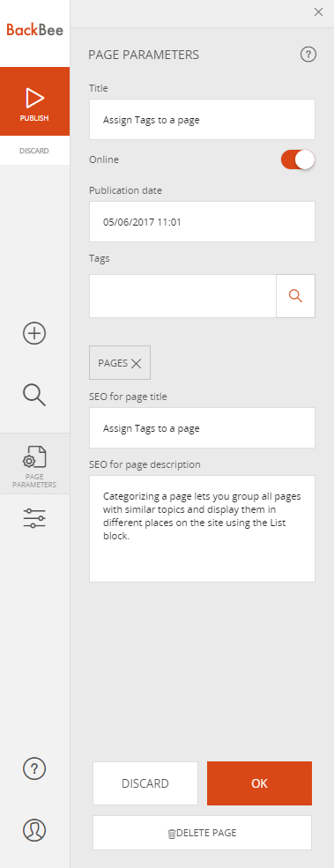334x868 pixels.
Task: Open the sliders settings icon
Action: [x=34, y=517]
